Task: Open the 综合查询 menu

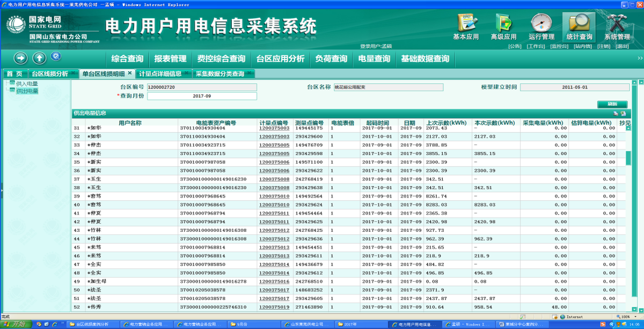Action: [127, 59]
